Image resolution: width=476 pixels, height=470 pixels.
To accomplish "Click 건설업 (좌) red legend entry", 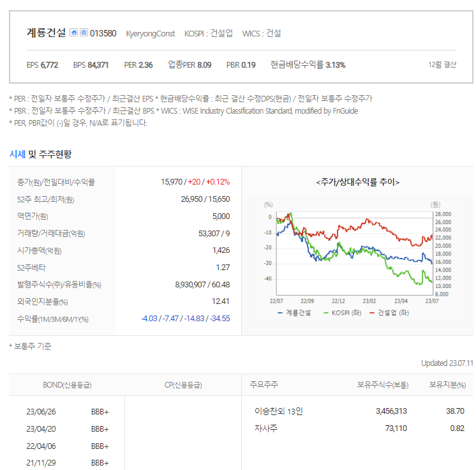I will 389,313.
